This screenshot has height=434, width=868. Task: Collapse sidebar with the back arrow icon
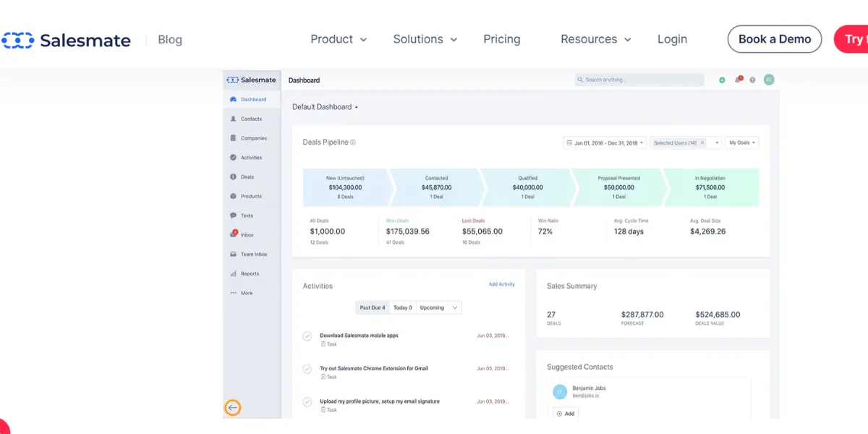coord(232,408)
